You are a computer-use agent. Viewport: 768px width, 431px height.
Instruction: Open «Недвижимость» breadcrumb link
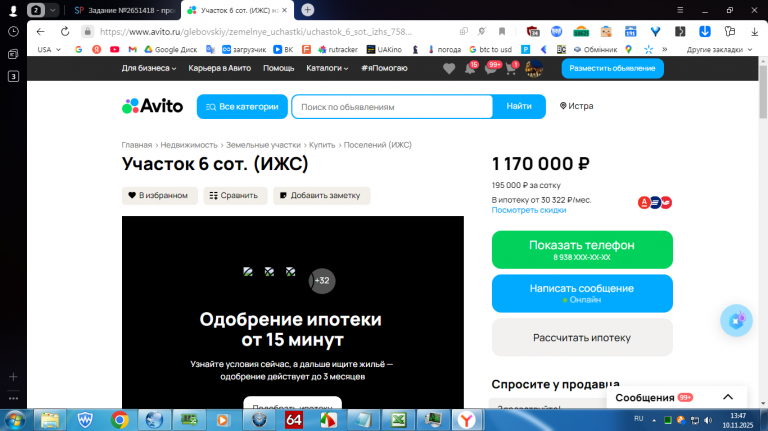(x=189, y=145)
